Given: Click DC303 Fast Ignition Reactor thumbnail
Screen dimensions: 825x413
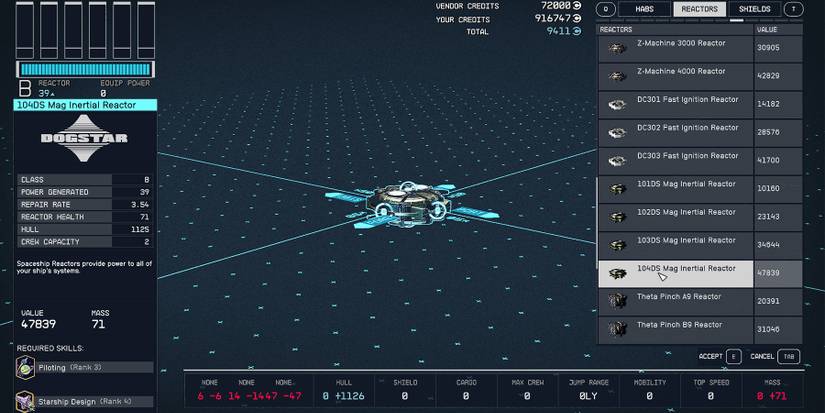Looking at the screenshot, I should [617, 162].
